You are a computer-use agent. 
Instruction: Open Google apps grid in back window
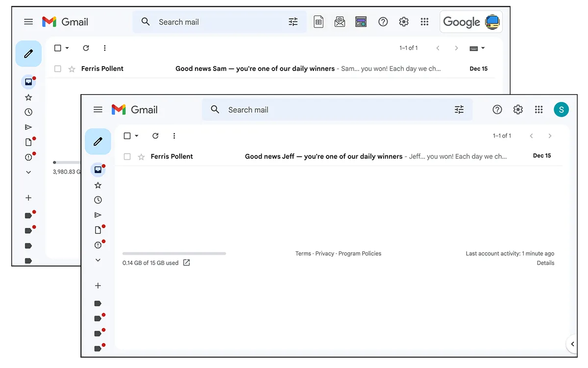[425, 22]
